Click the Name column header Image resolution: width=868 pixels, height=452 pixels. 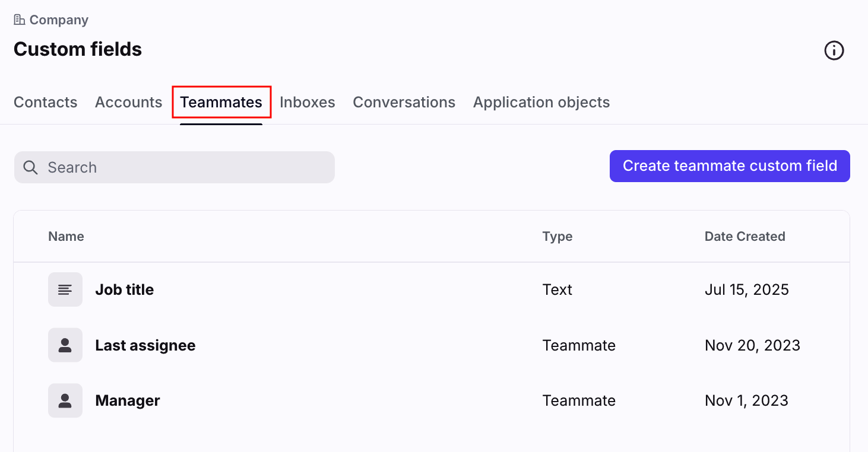click(x=66, y=236)
